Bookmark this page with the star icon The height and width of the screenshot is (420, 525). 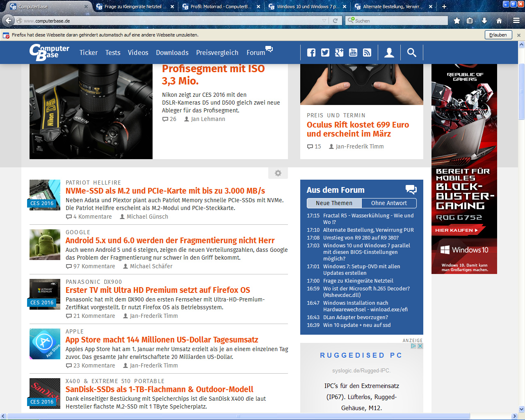[x=457, y=21]
